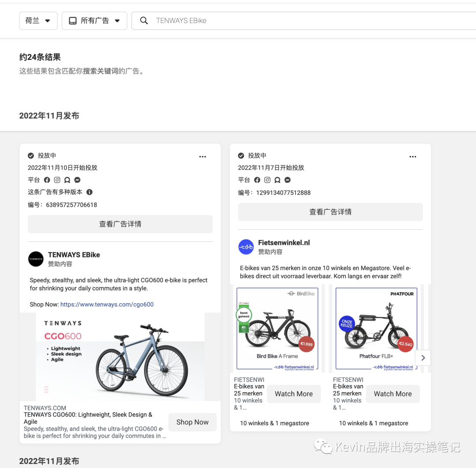The width and height of the screenshot is (476, 468).
Task: Open the tenways.com/cgo600 link
Action: 107,305
